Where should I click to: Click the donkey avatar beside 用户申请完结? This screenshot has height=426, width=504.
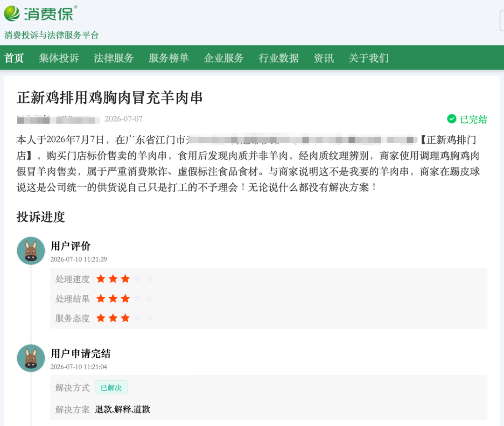click(31, 358)
